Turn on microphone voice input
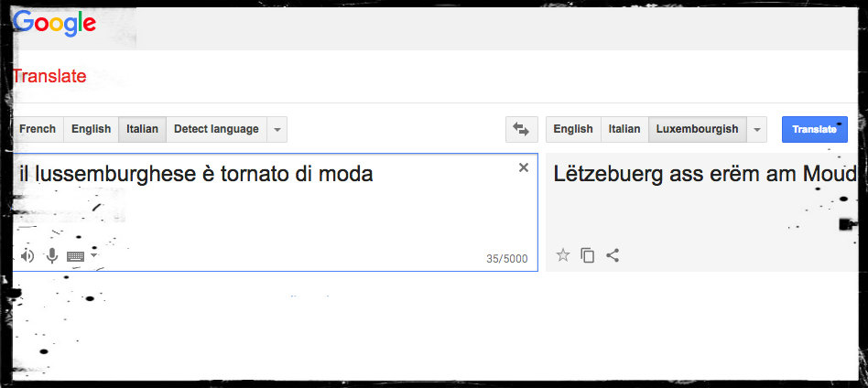The height and width of the screenshot is (388, 868). point(52,256)
